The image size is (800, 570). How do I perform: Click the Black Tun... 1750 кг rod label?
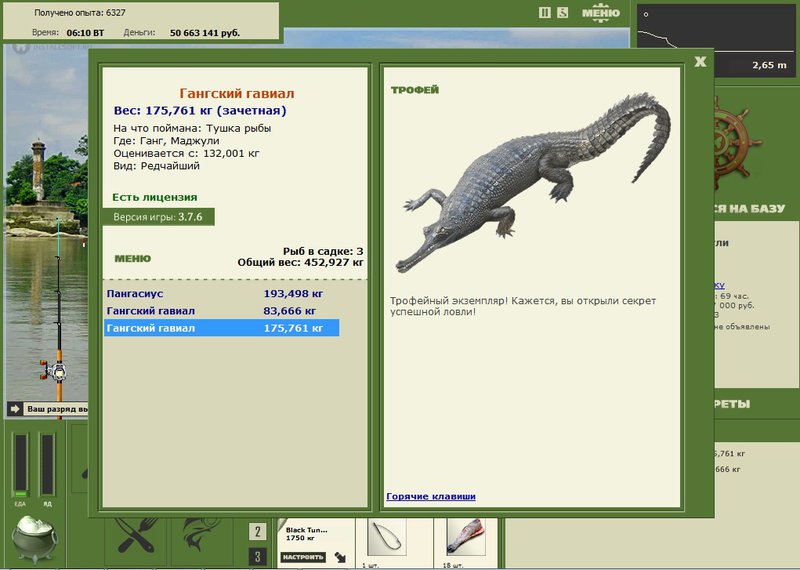coord(307,534)
